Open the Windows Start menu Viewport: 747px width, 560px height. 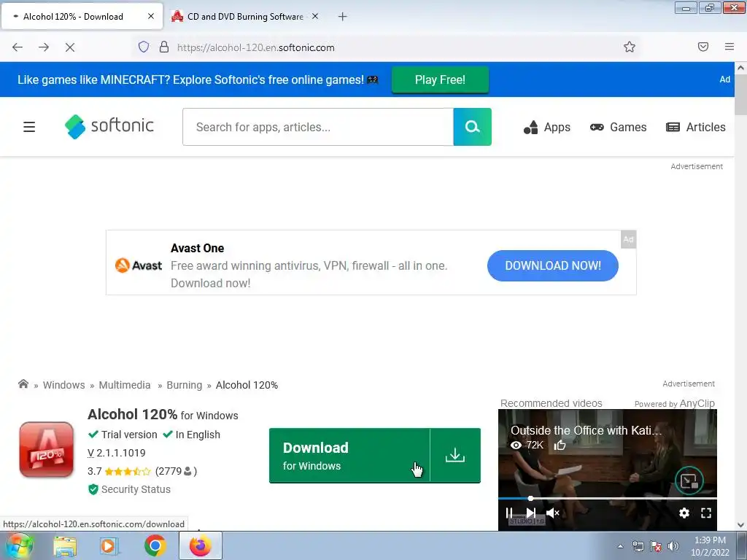19,545
